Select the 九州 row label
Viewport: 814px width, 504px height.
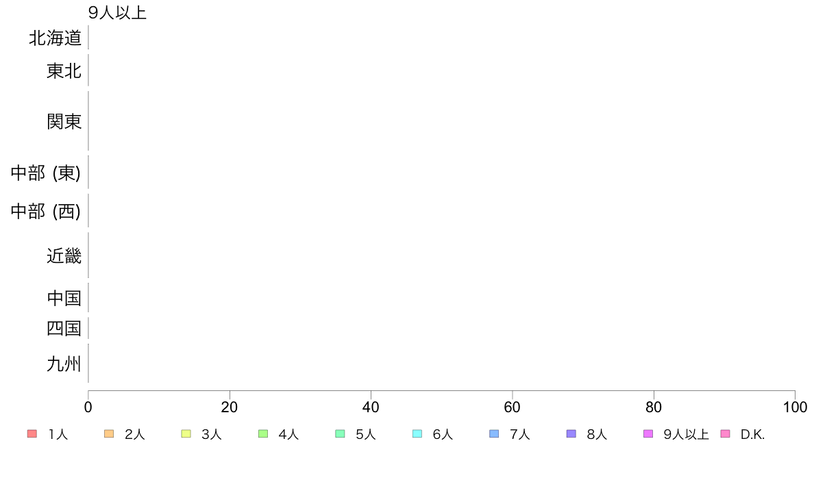pyautogui.click(x=64, y=364)
